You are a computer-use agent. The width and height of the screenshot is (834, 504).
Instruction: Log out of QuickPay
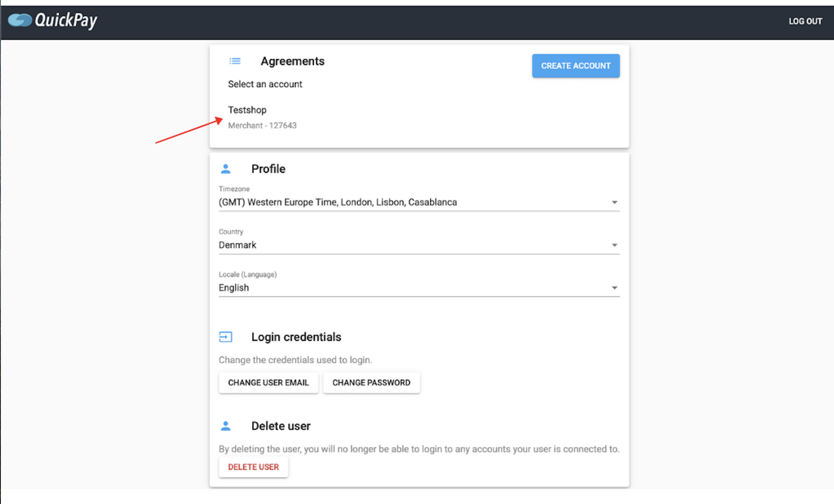805,21
